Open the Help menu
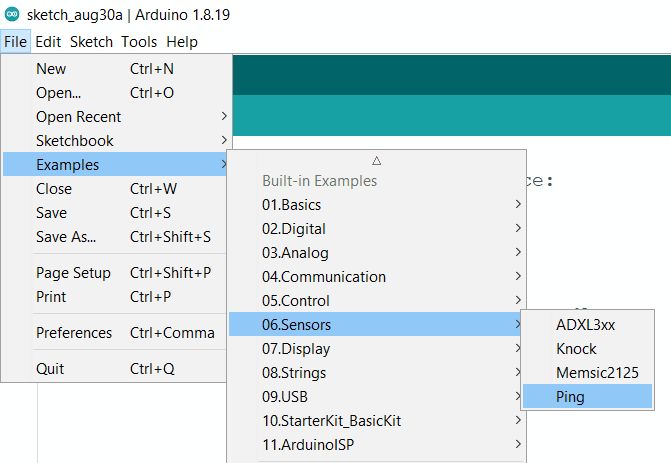This screenshot has height=463, width=671. tap(181, 42)
